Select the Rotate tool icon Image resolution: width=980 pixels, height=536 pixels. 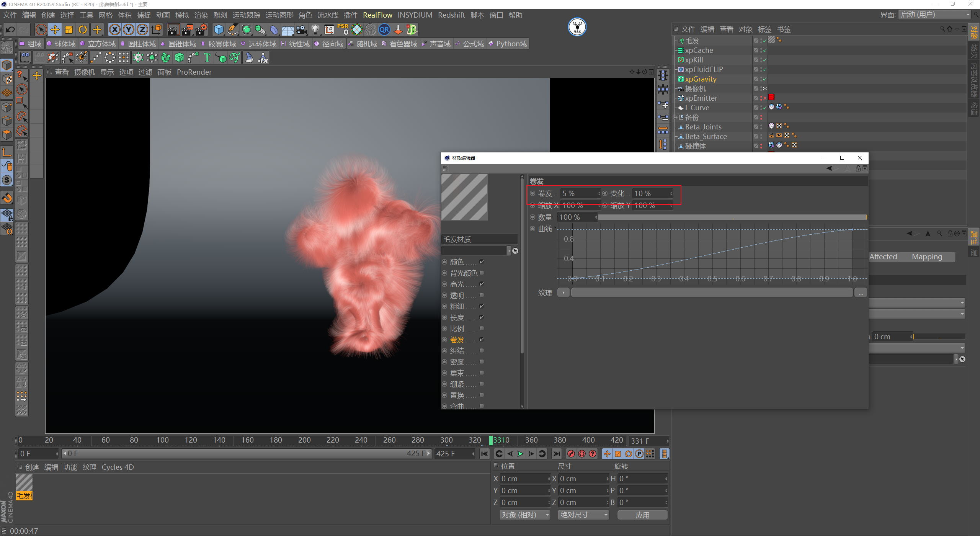[83, 29]
